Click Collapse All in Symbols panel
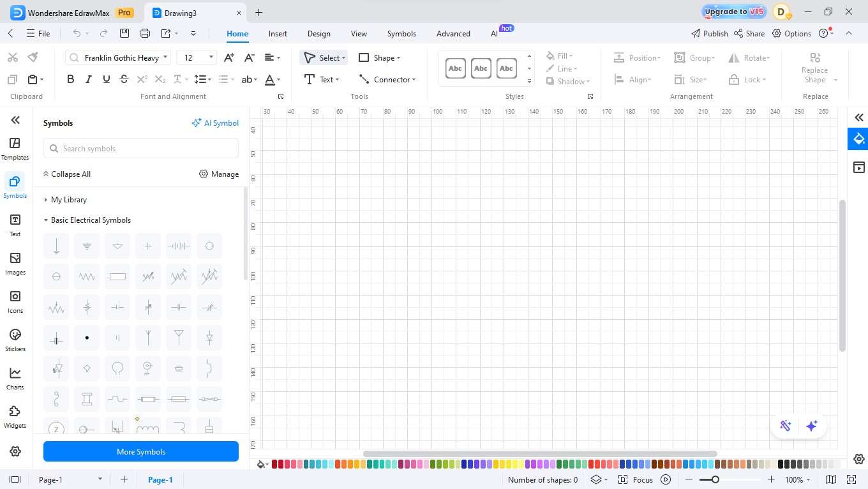The height and width of the screenshot is (489, 868). pyautogui.click(x=66, y=174)
